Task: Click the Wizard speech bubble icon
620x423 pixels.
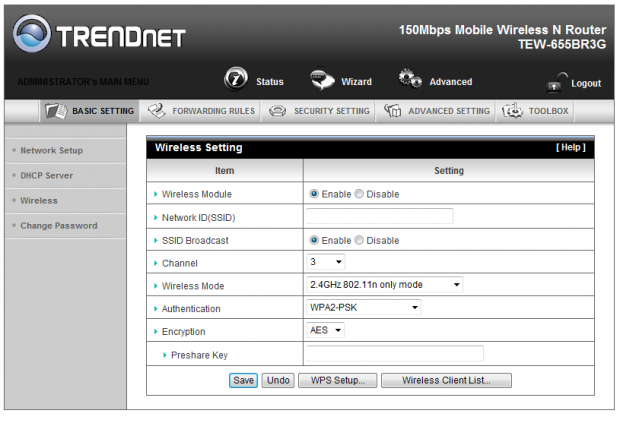Action: click(322, 79)
